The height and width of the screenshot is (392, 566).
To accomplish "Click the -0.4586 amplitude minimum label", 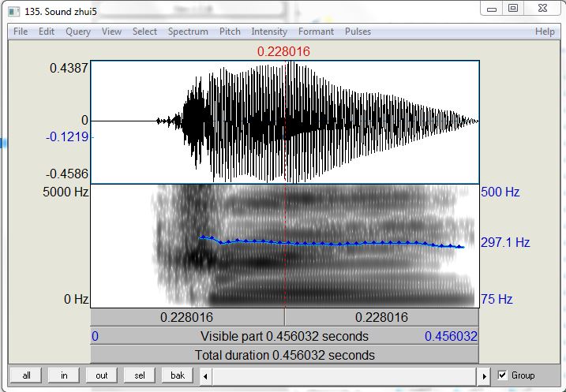I will tap(67, 174).
